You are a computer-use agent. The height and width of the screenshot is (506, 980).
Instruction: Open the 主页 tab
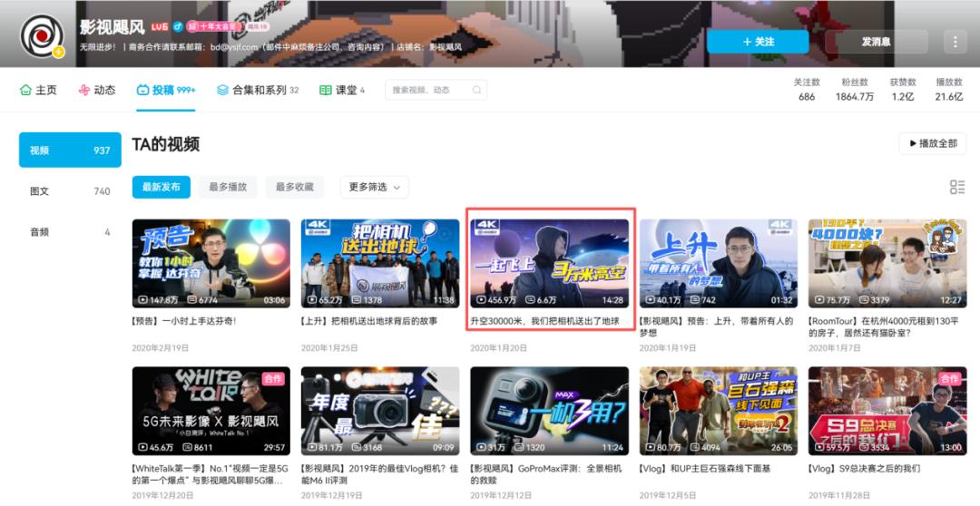(x=38, y=90)
